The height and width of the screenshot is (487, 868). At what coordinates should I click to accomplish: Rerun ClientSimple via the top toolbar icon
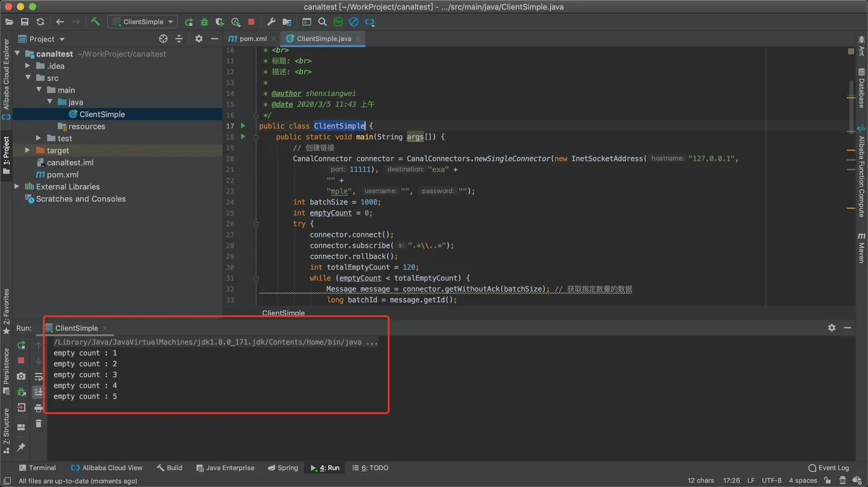188,22
